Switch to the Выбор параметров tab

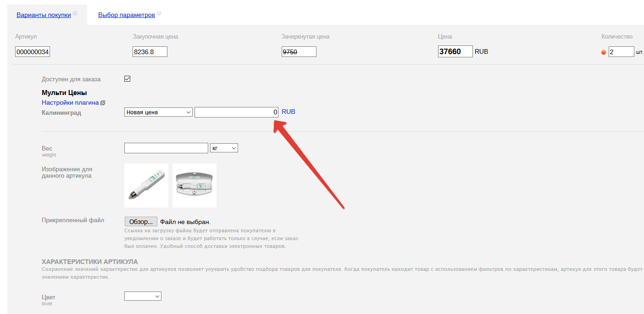[127, 15]
